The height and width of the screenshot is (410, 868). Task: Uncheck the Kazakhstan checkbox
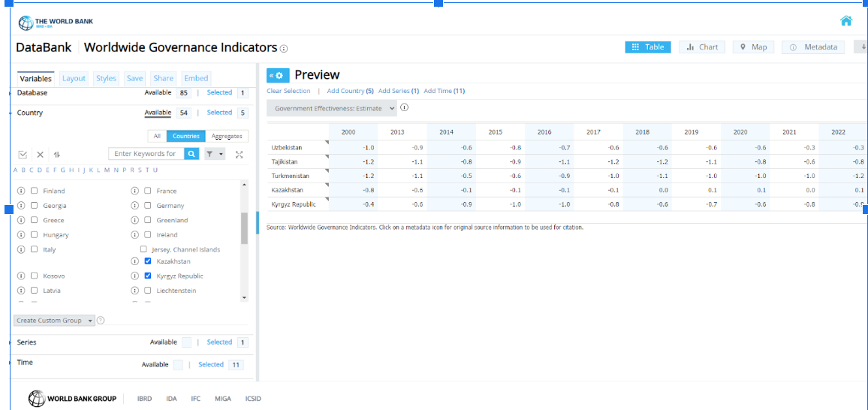148,261
